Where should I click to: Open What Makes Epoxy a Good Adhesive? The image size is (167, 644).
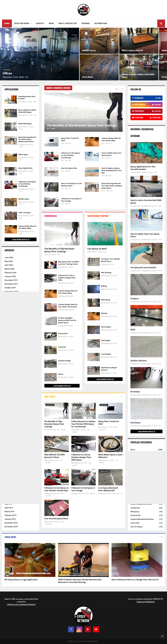tap(110, 456)
